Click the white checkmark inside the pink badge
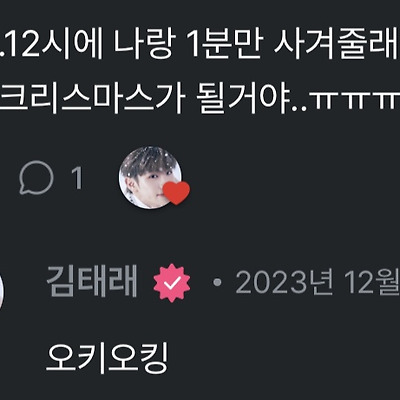This screenshot has width=400, height=400. (x=172, y=283)
